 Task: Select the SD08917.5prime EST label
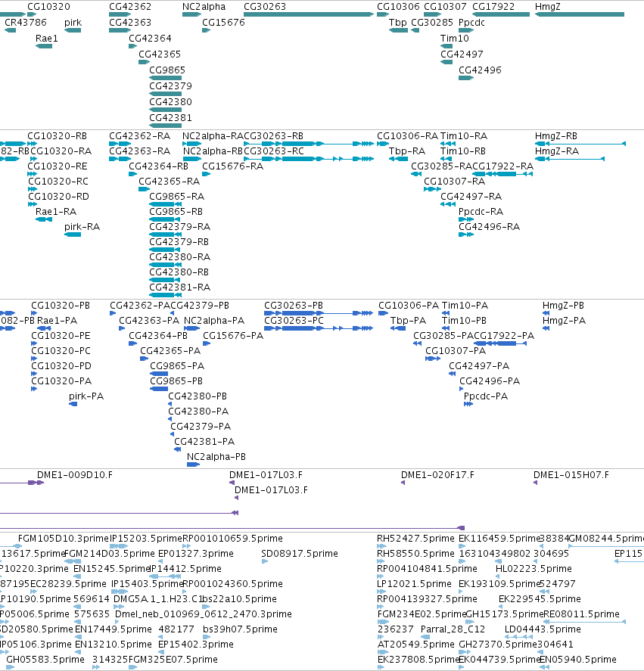tap(300, 553)
